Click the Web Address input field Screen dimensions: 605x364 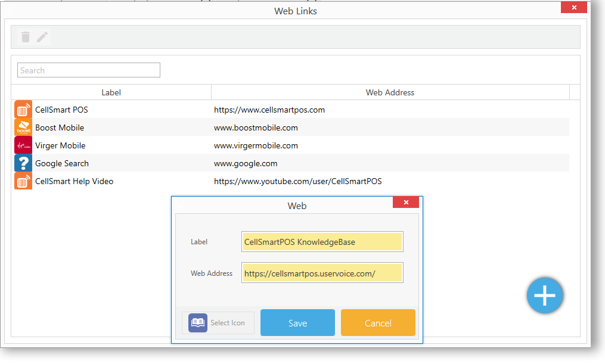[322, 273]
